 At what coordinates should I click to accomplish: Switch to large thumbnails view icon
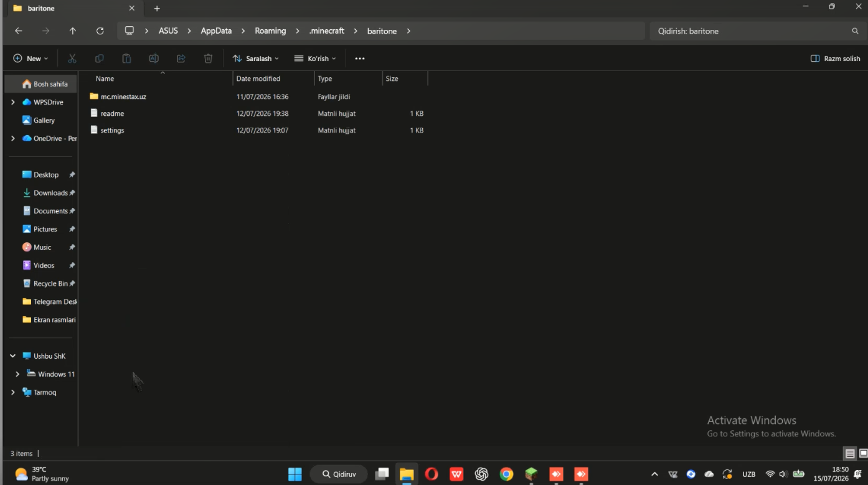click(863, 453)
